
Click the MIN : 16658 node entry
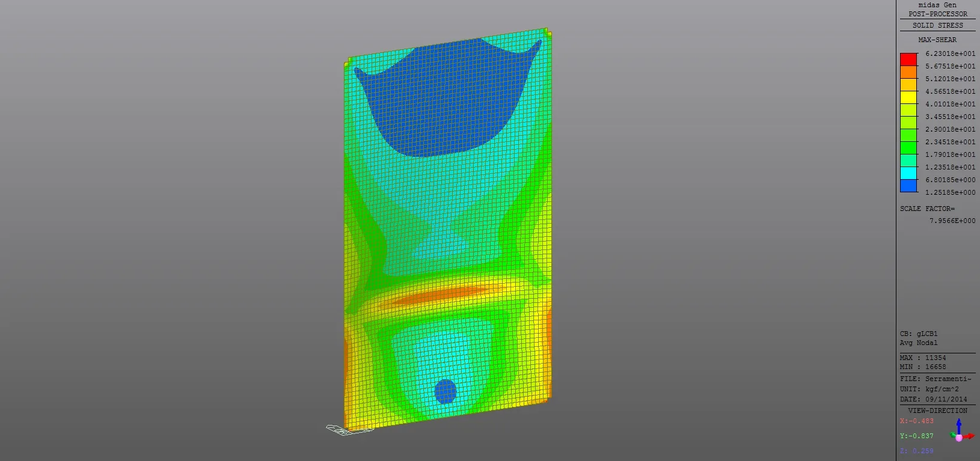923,367
